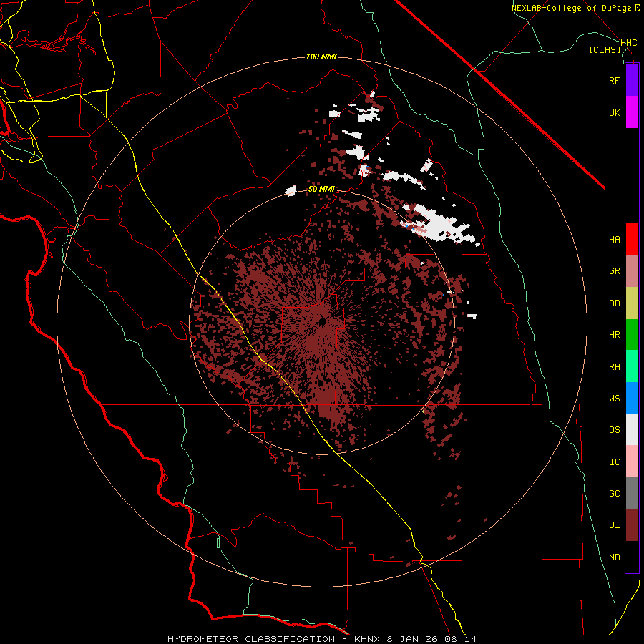
Task: Click the WS blue legend swatch
Action: click(632, 398)
